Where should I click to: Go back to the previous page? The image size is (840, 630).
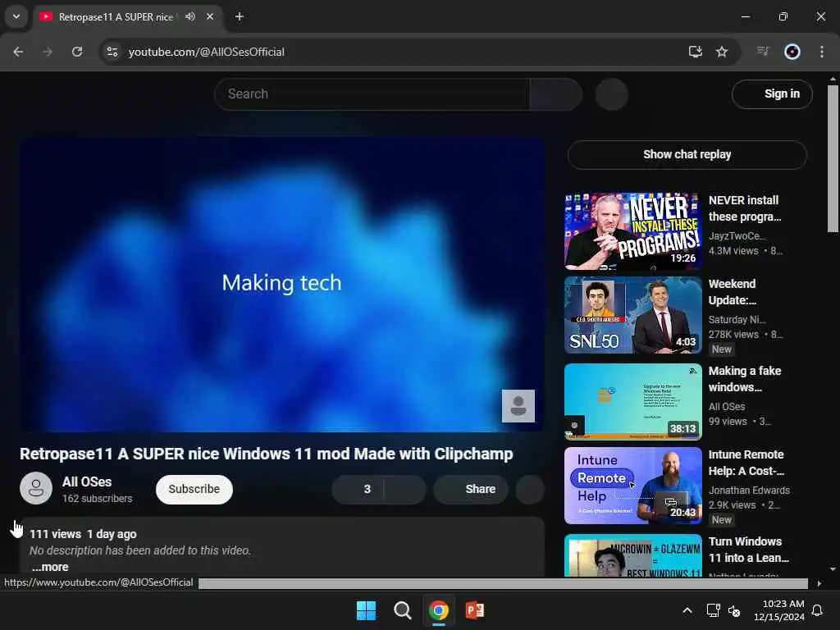[18, 52]
